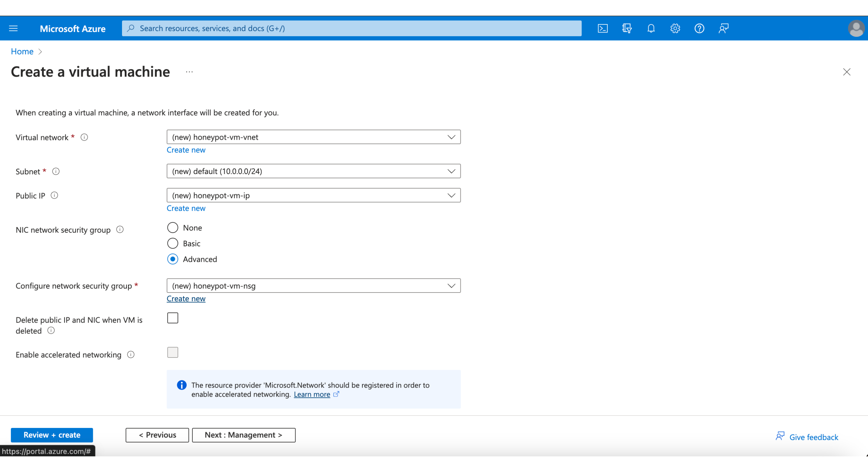Click Next : Management button

pos(243,435)
